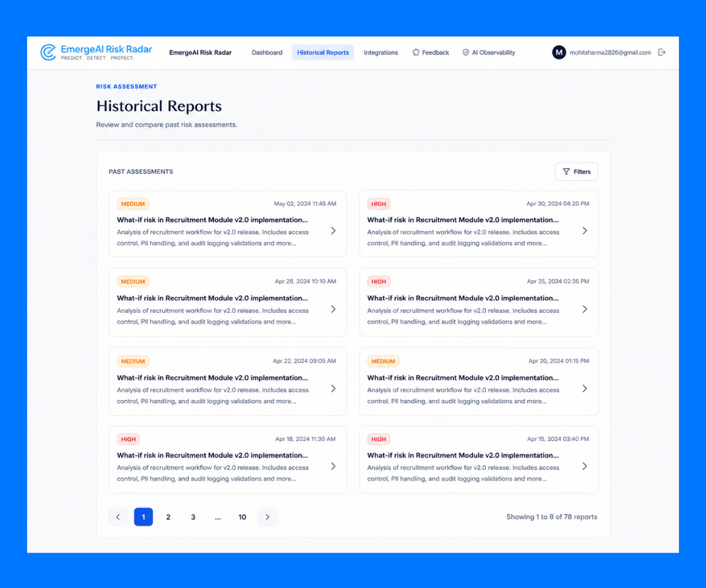The width and height of the screenshot is (706, 588).
Task: Click the Apr 30 report title text
Action: pyautogui.click(x=463, y=220)
